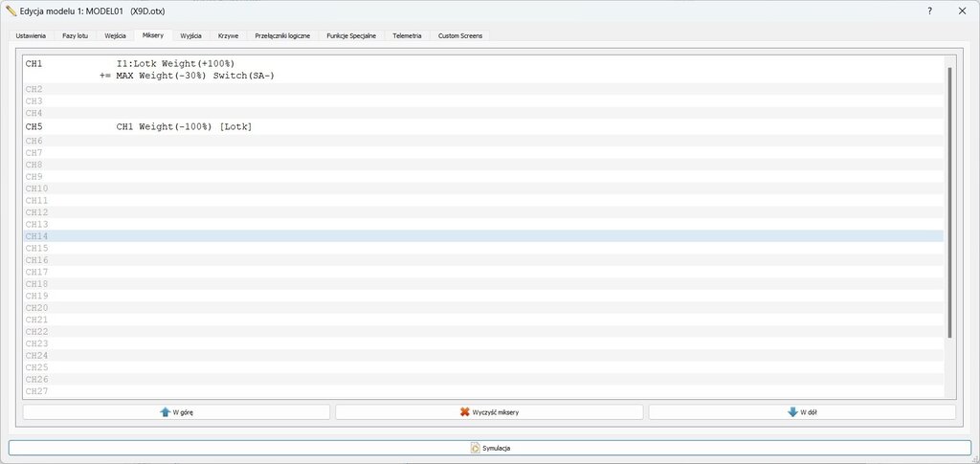The height and width of the screenshot is (464, 980).
Task: Show the Telemetria tab
Action: [x=407, y=35]
